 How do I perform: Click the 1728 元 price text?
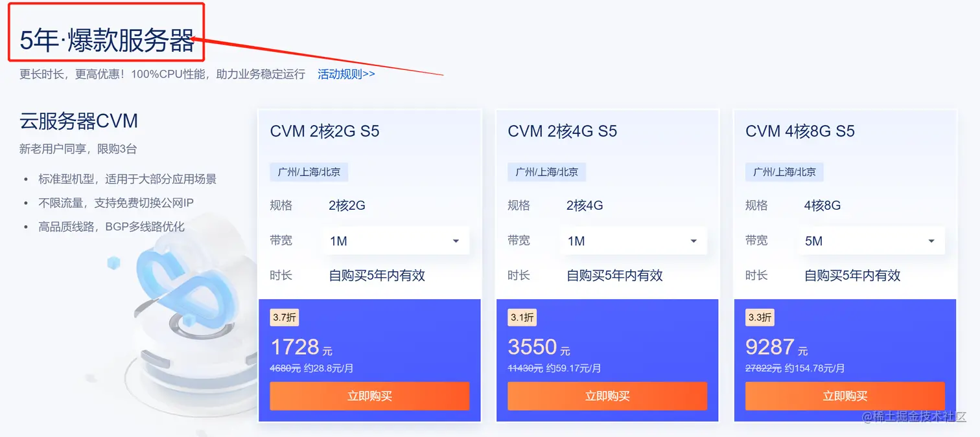pos(301,348)
